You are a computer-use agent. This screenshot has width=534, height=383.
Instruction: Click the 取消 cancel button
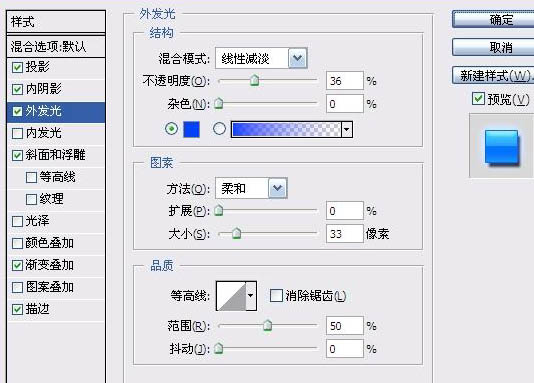point(493,47)
